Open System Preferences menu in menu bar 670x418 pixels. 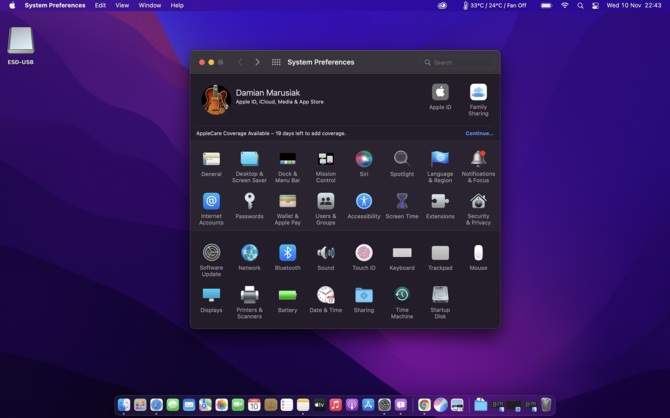tap(55, 5)
